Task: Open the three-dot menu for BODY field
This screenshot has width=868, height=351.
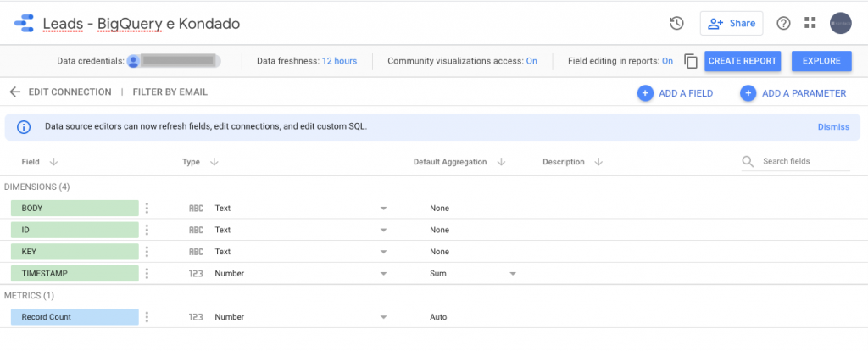Action: click(147, 208)
